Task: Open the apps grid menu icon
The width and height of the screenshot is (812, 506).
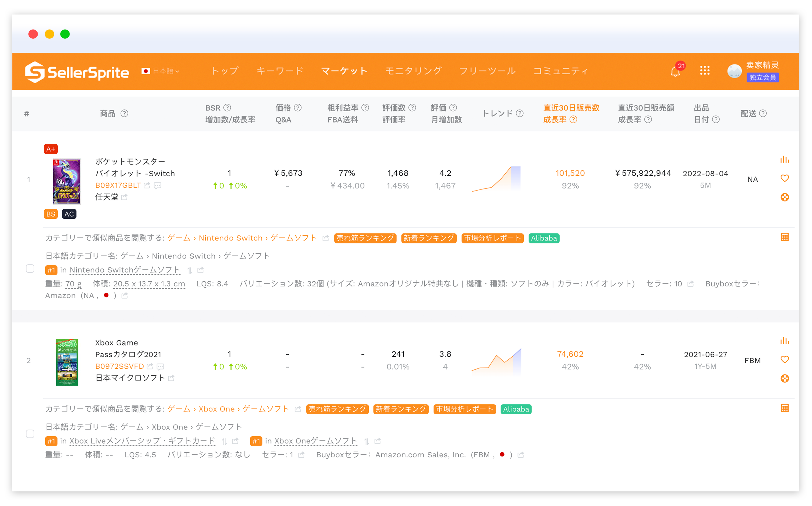Action: (x=705, y=71)
